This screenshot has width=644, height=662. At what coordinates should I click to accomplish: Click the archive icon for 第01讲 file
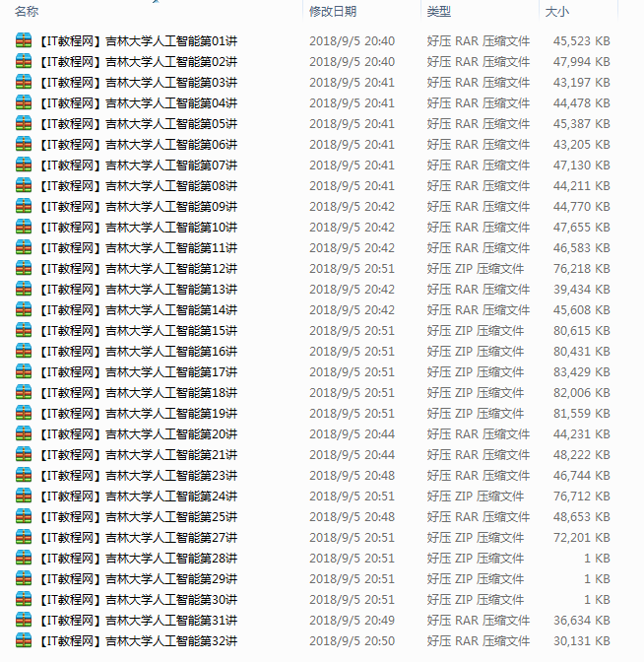point(24,41)
